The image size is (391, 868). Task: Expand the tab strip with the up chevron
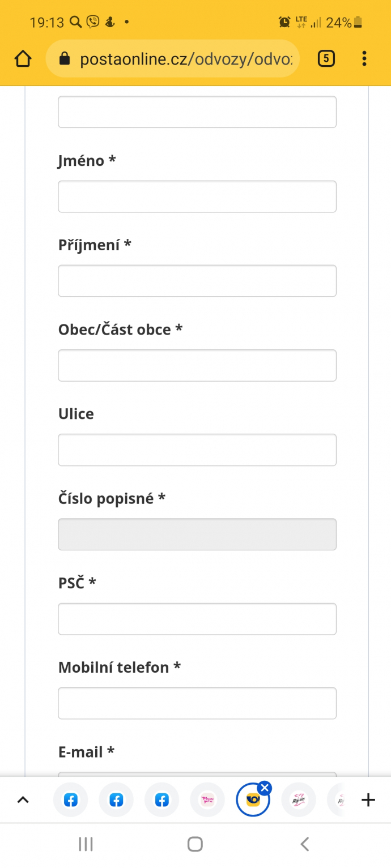click(23, 800)
